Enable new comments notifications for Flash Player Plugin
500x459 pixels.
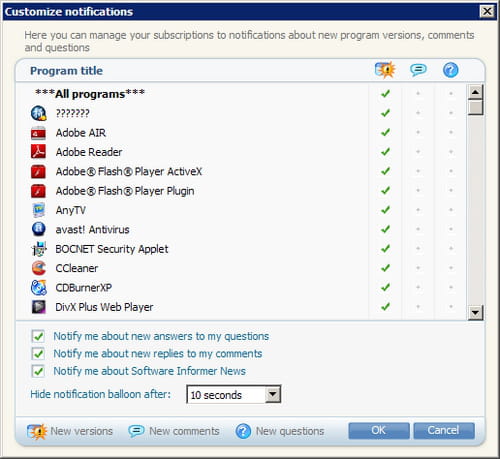(418, 190)
